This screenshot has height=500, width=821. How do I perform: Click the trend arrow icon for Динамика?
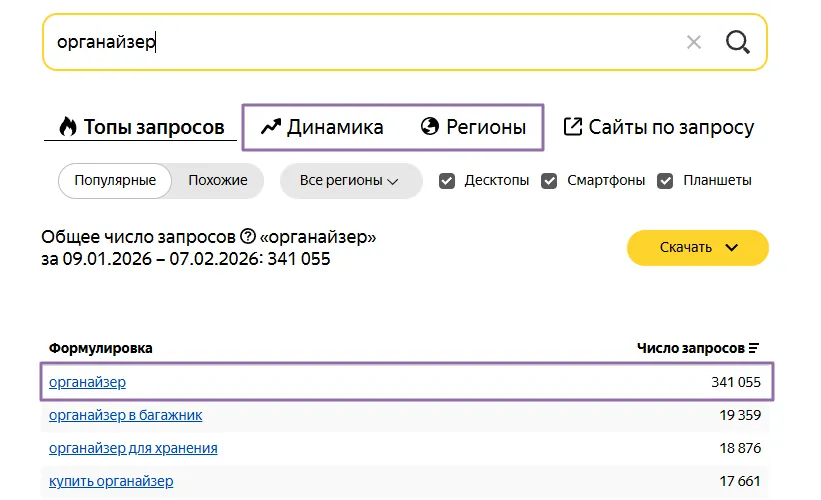270,127
